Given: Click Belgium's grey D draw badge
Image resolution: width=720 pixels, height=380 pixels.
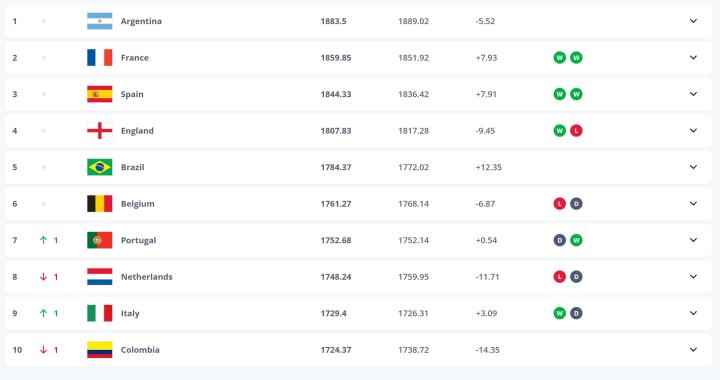Looking at the screenshot, I should point(576,204).
